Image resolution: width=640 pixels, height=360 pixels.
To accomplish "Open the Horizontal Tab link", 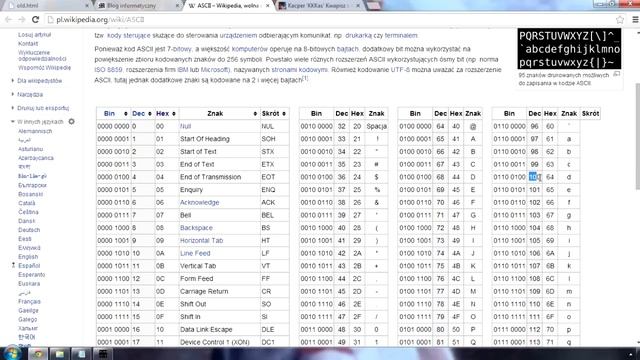I will click(x=201, y=240).
